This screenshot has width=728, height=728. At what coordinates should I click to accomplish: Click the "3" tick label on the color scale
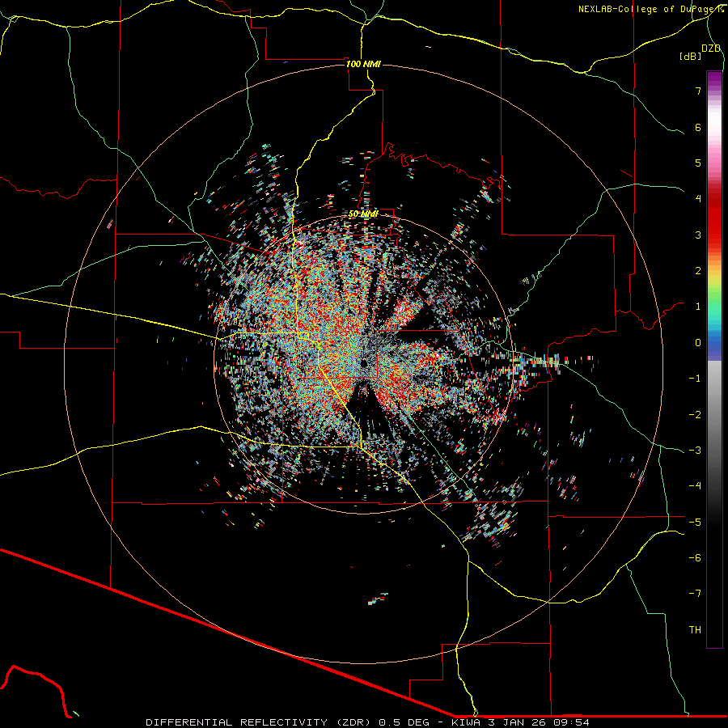(698, 235)
